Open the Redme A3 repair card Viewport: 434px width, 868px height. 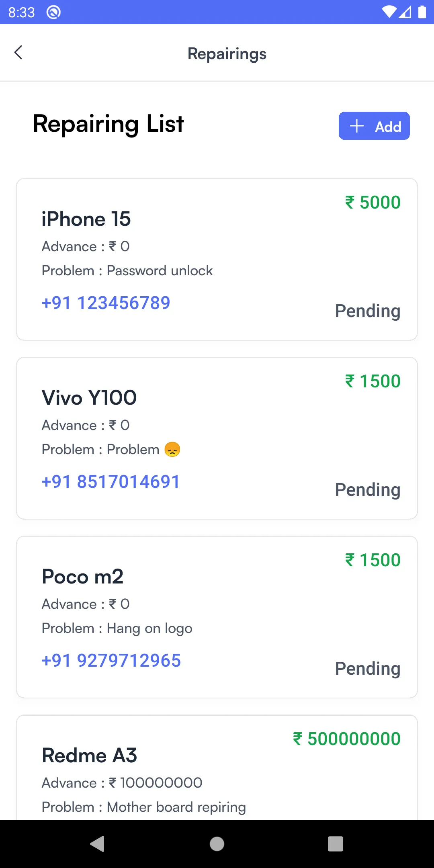pos(89,755)
